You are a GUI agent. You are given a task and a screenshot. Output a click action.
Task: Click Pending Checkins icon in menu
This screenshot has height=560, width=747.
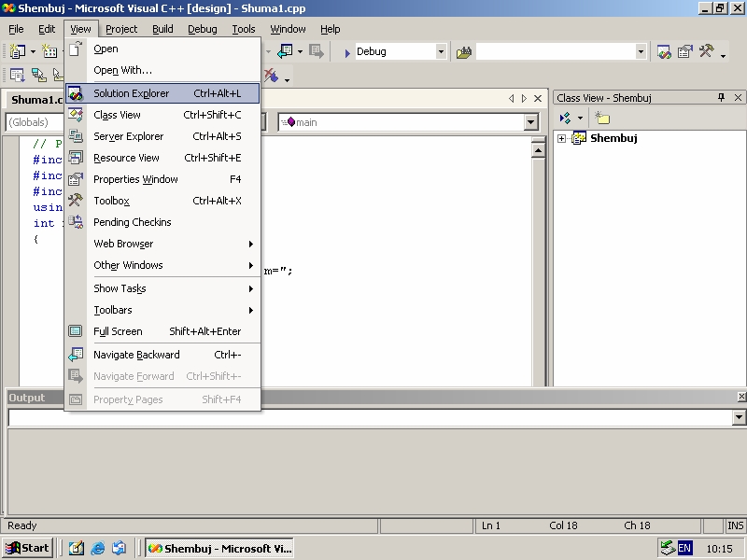76,222
